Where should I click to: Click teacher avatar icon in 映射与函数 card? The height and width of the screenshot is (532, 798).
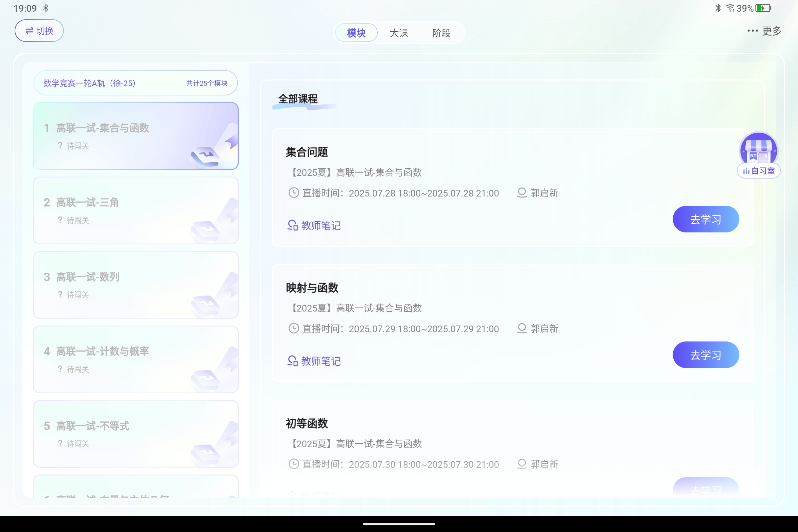(522, 329)
